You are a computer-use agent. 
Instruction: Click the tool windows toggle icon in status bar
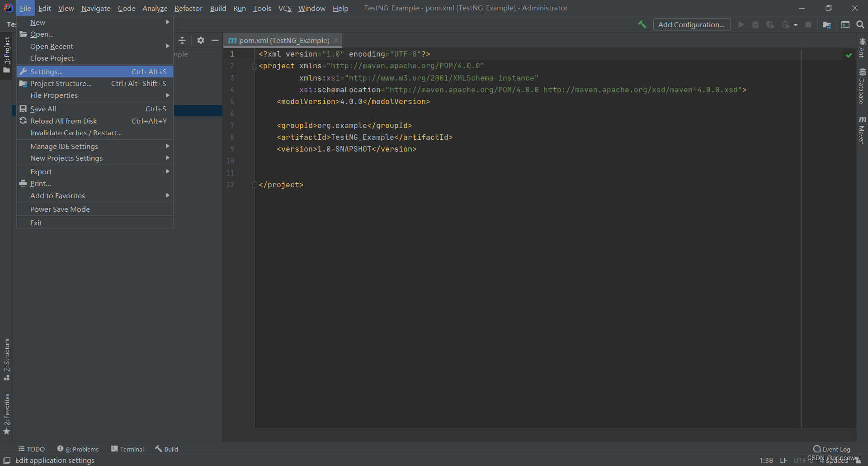(7, 460)
